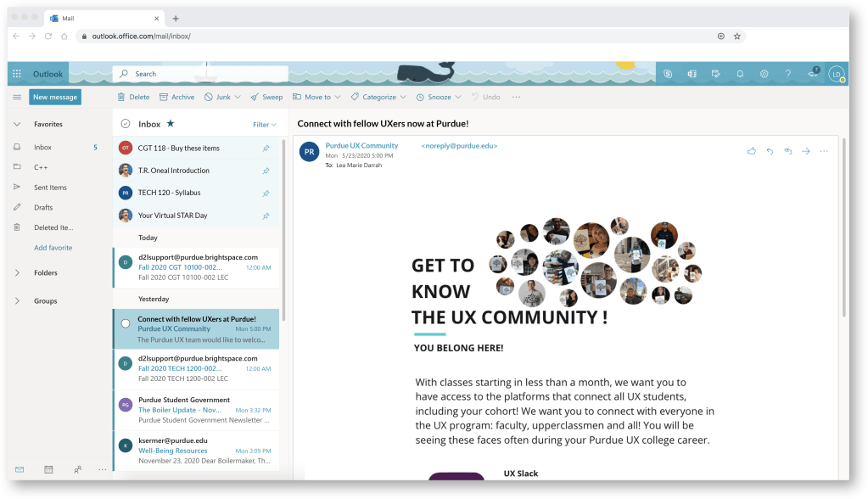Collapse the Favorites section
Image resolution: width=868 pixels, height=499 pixels.
click(17, 124)
